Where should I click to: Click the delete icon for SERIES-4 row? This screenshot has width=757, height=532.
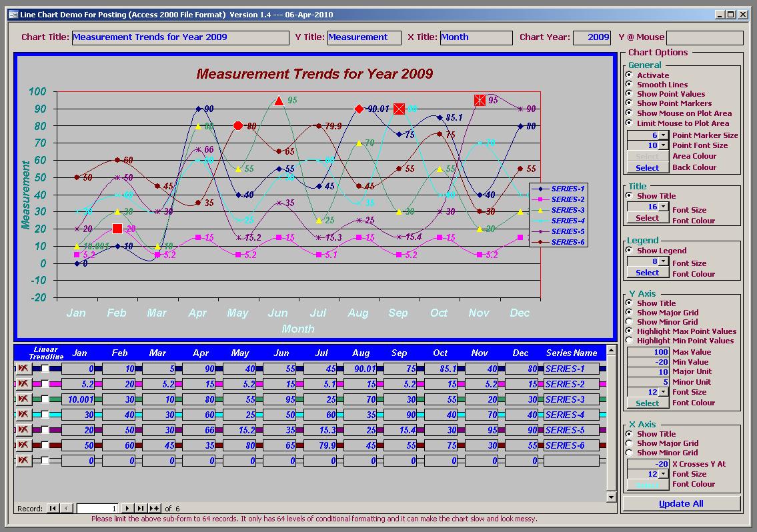pyautogui.click(x=23, y=415)
